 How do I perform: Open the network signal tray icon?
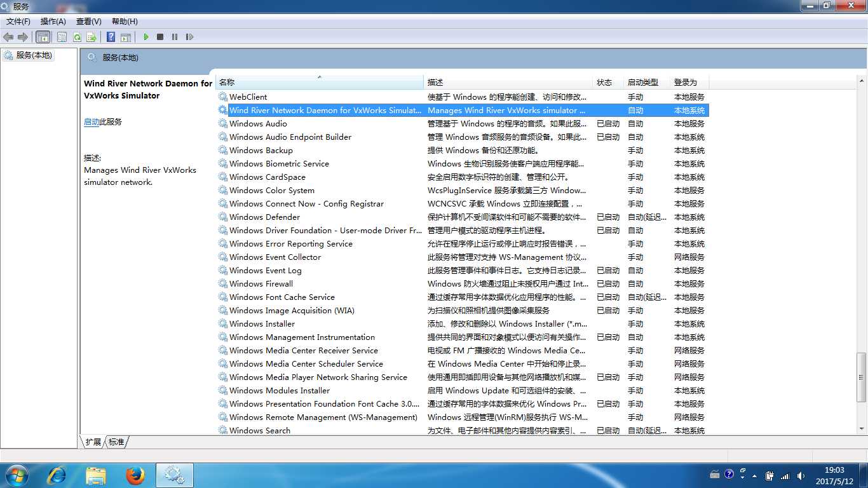point(785,475)
